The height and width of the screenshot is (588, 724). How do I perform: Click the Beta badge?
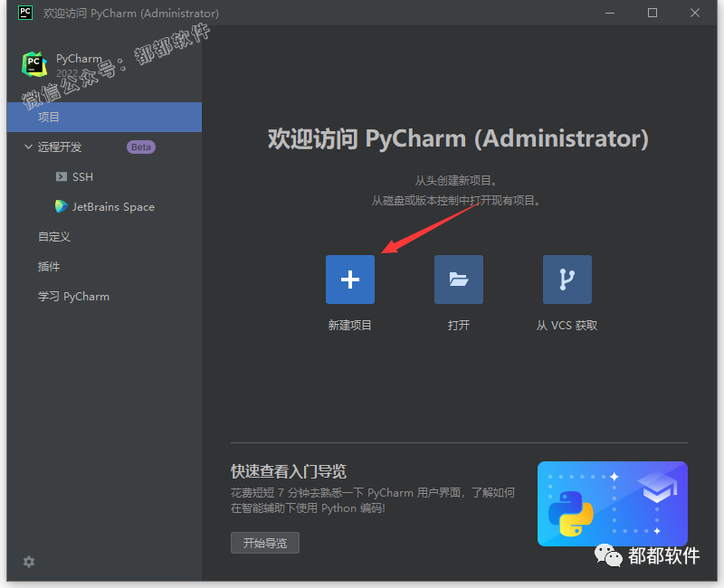[x=141, y=147]
